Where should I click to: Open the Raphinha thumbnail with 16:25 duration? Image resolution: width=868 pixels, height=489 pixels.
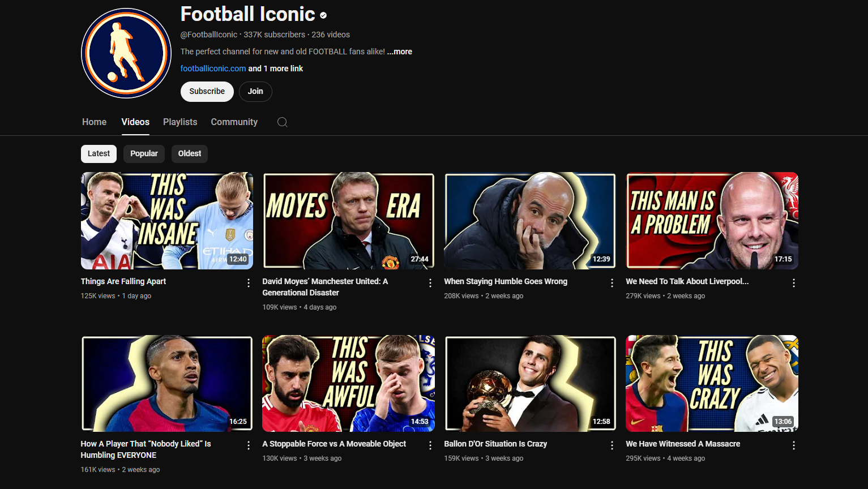click(x=167, y=383)
